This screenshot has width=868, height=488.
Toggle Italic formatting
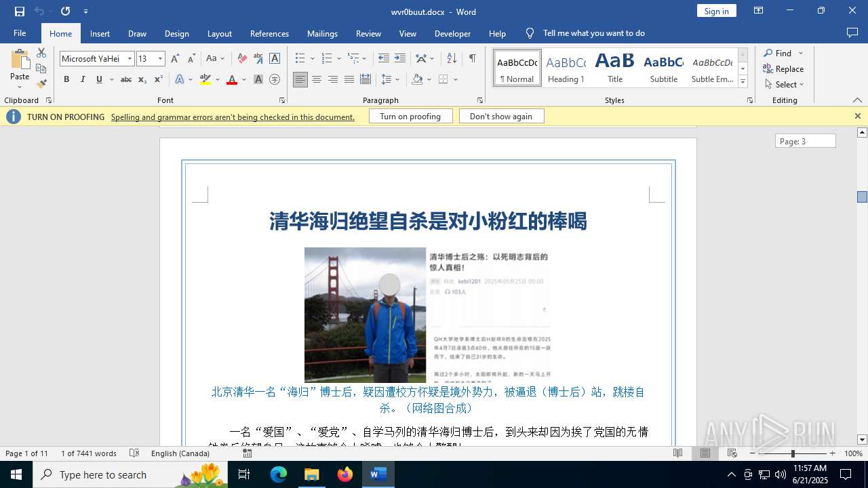(x=83, y=79)
